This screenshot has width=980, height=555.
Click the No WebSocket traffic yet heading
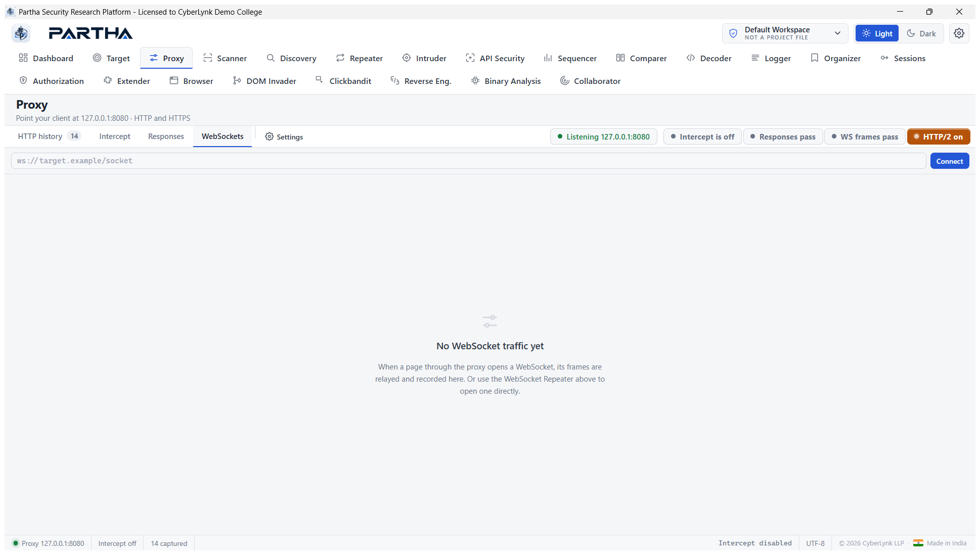(490, 346)
